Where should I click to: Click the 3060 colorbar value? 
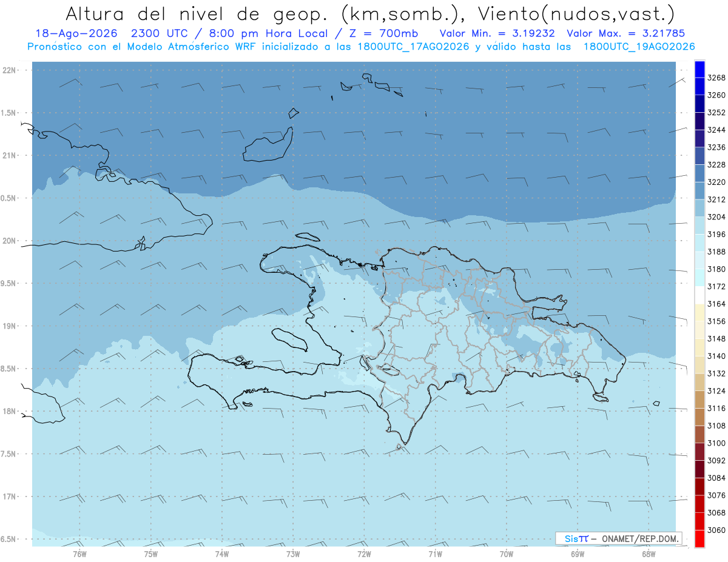716,530
